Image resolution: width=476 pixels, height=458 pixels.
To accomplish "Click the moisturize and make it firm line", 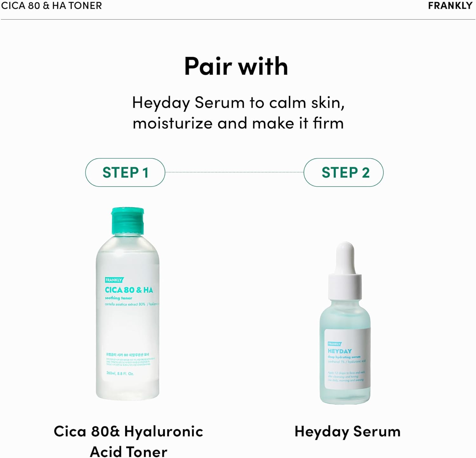I will (x=238, y=123).
